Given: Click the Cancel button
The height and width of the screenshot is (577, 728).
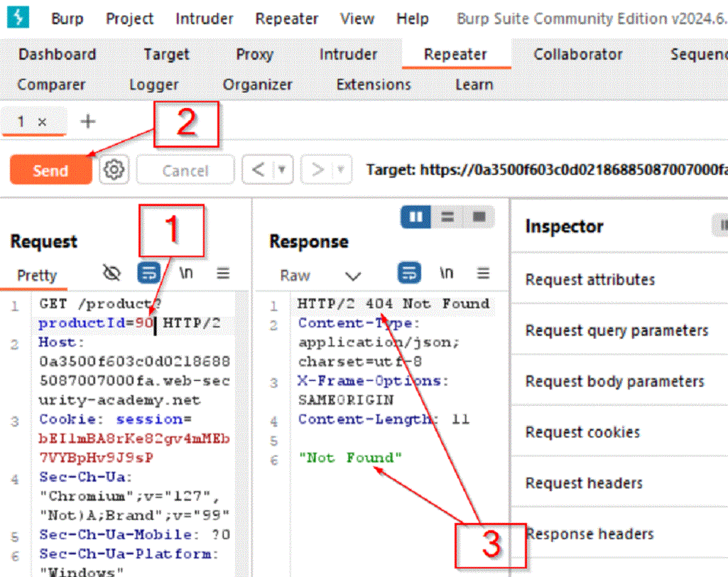Looking at the screenshot, I should (x=185, y=171).
